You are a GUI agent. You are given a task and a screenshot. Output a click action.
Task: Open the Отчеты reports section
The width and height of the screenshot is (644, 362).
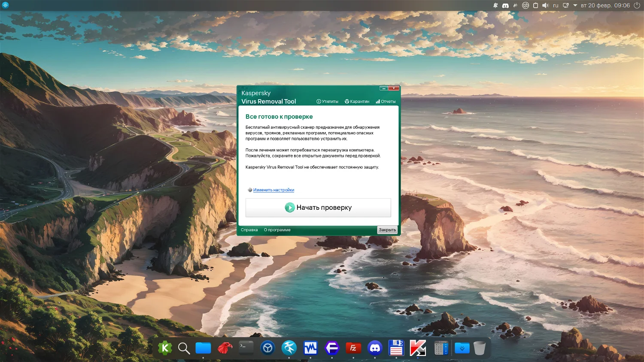click(x=386, y=102)
